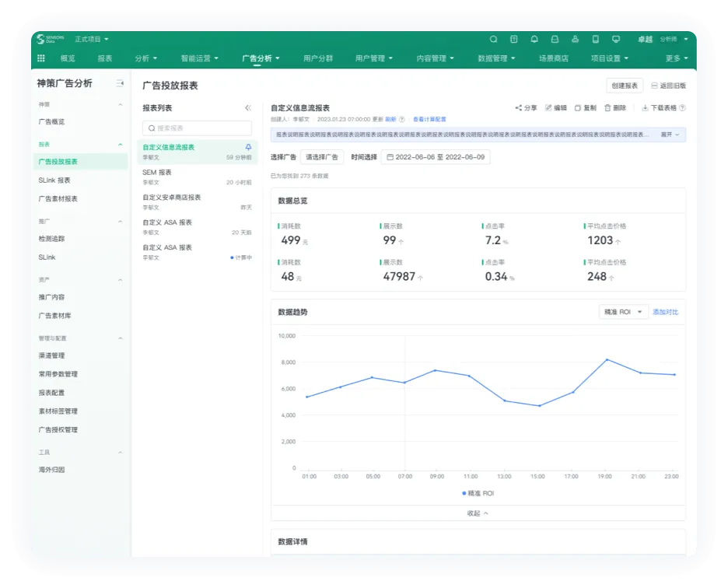The height and width of the screenshot is (588, 728).
Task: Click the 创建报表 button
Action: pos(625,86)
